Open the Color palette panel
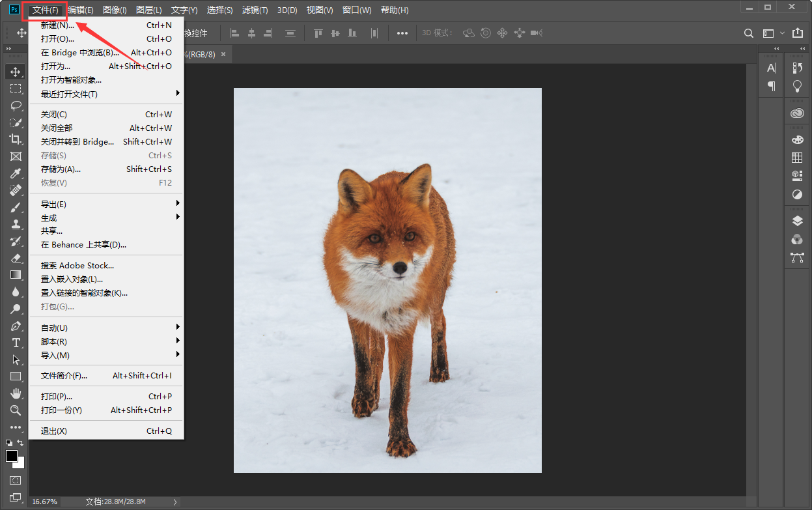 (797, 139)
